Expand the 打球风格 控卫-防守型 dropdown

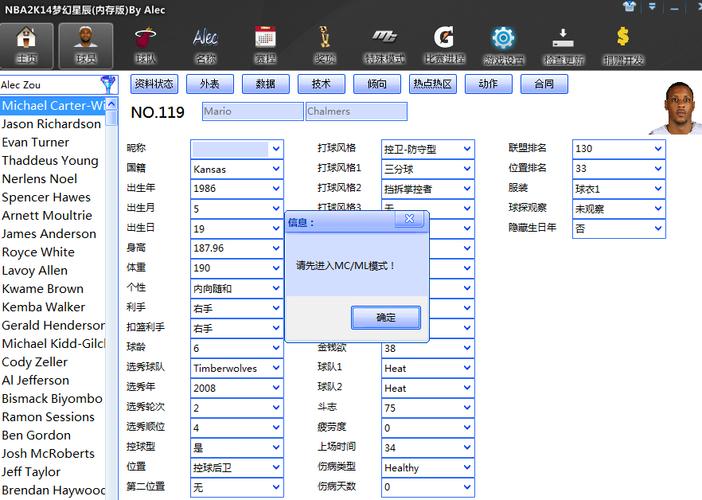point(467,149)
